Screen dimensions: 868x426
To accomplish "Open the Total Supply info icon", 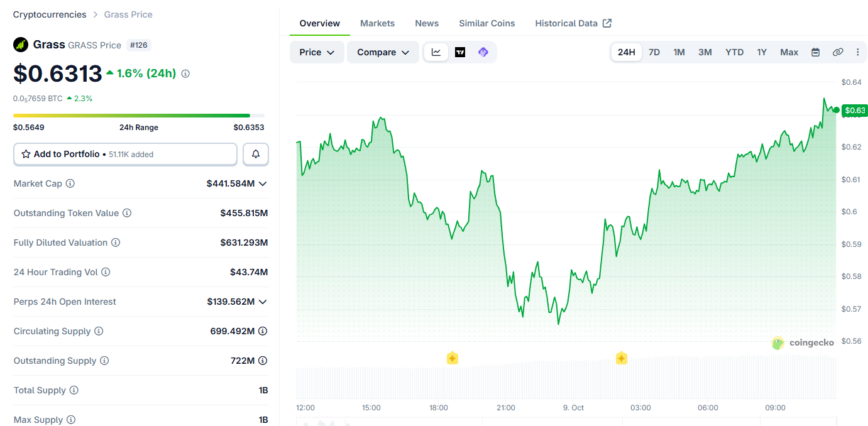I will pos(74,390).
